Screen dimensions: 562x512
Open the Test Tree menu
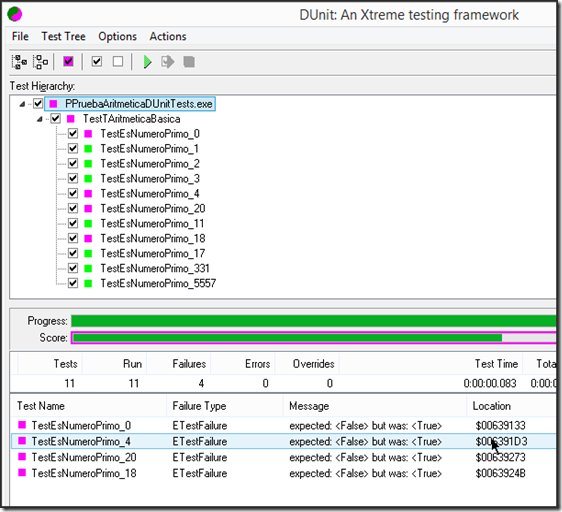pyautogui.click(x=63, y=36)
